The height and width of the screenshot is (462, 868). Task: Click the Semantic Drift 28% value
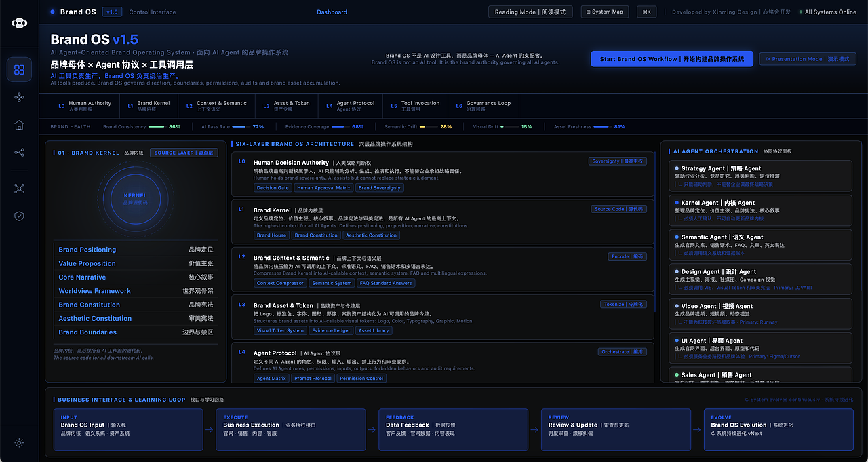pyautogui.click(x=446, y=127)
